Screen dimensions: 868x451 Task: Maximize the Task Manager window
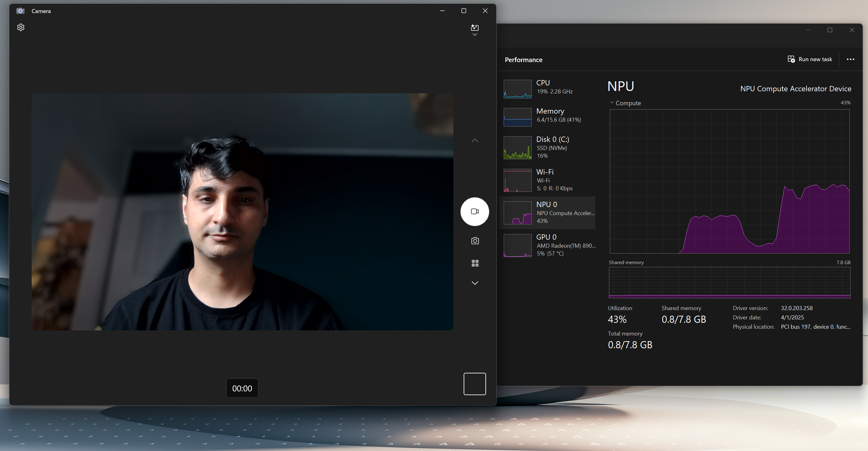pyautogui.click(x=830, y=30)
